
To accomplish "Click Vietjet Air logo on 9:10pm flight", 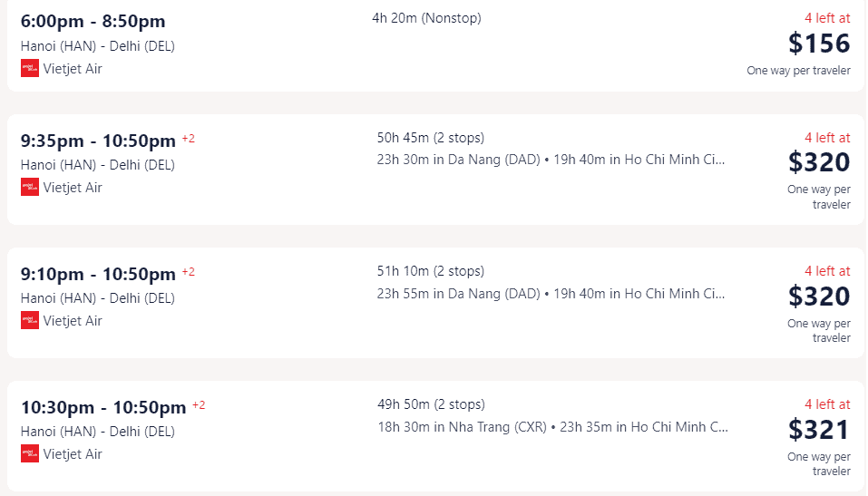I will 30,320.
